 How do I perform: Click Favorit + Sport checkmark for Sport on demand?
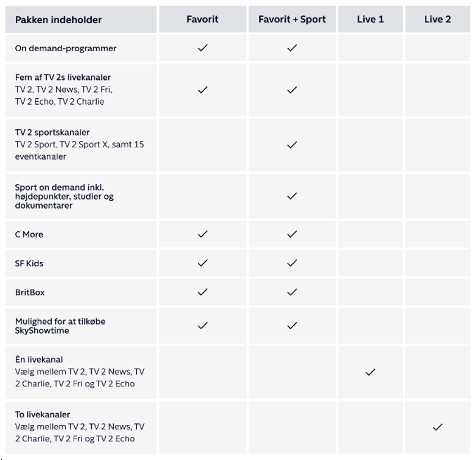coord(292,196)
